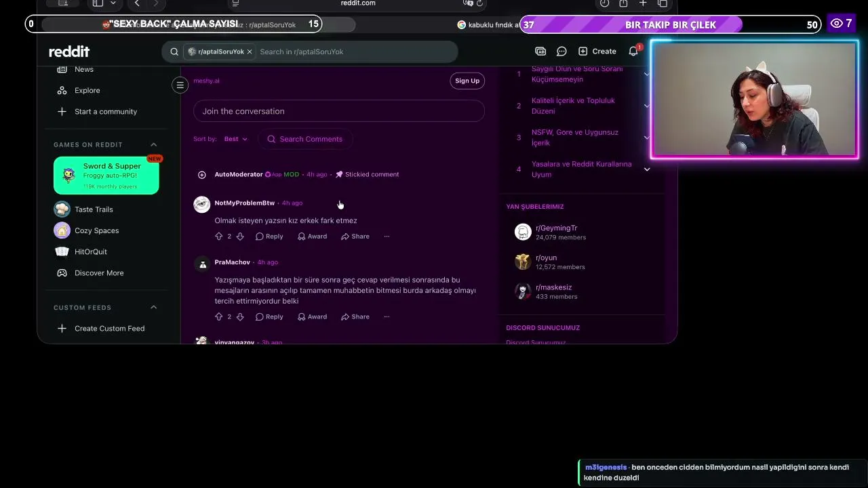Viewport: 868px width, 488px height.
Task: Open a new Safari tab with plus
Action: (643, 3)
